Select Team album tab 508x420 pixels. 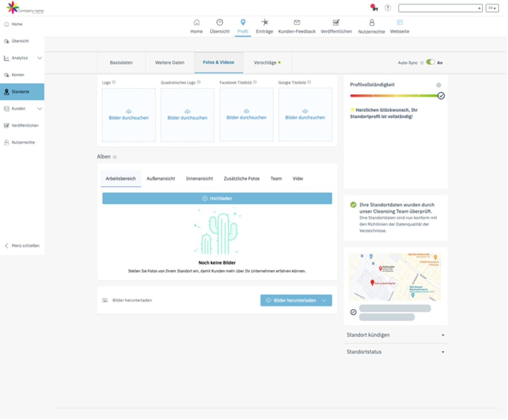point(277,179)
